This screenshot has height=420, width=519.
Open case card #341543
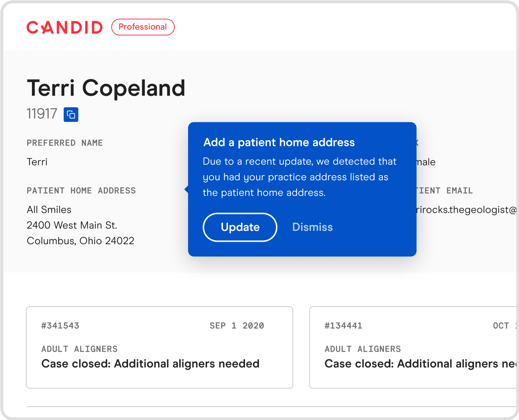(x=159, y=347)
